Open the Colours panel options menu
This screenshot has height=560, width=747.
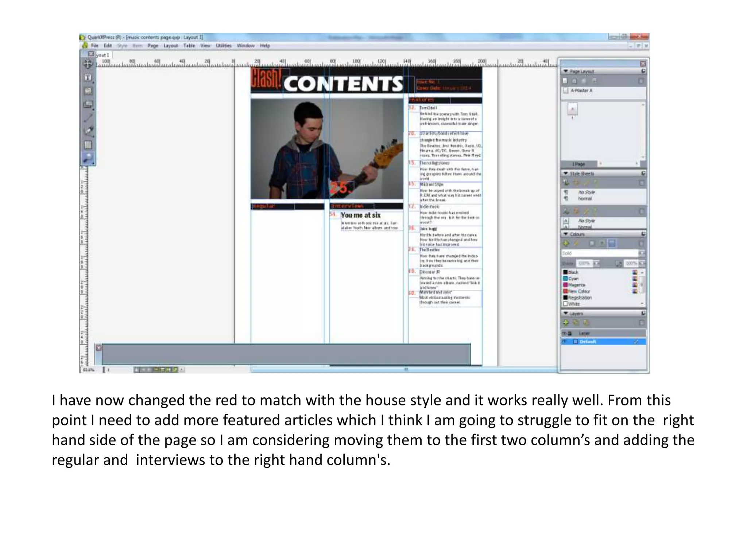point(643,234)
